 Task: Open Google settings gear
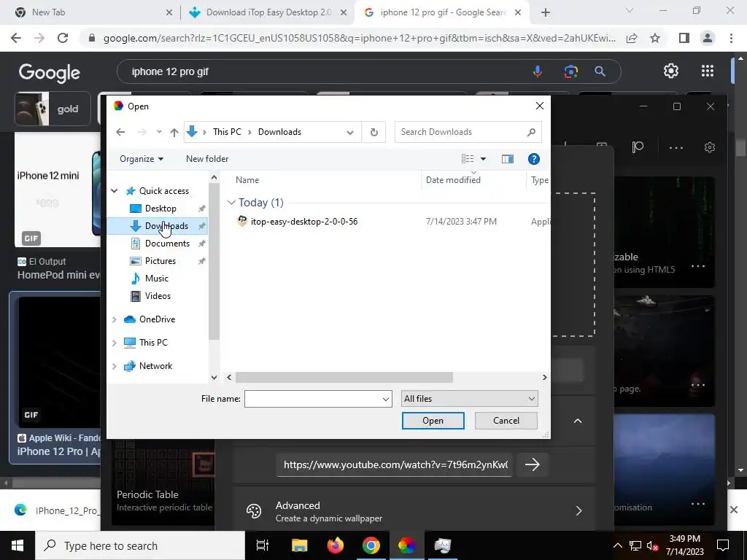[x=671, y=71]
